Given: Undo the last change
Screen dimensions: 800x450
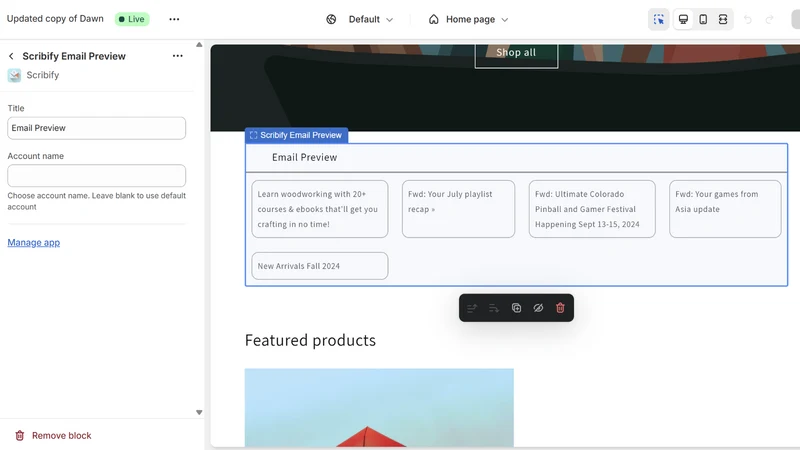Looking at the screenshot, I should click(x=748, y=19).
